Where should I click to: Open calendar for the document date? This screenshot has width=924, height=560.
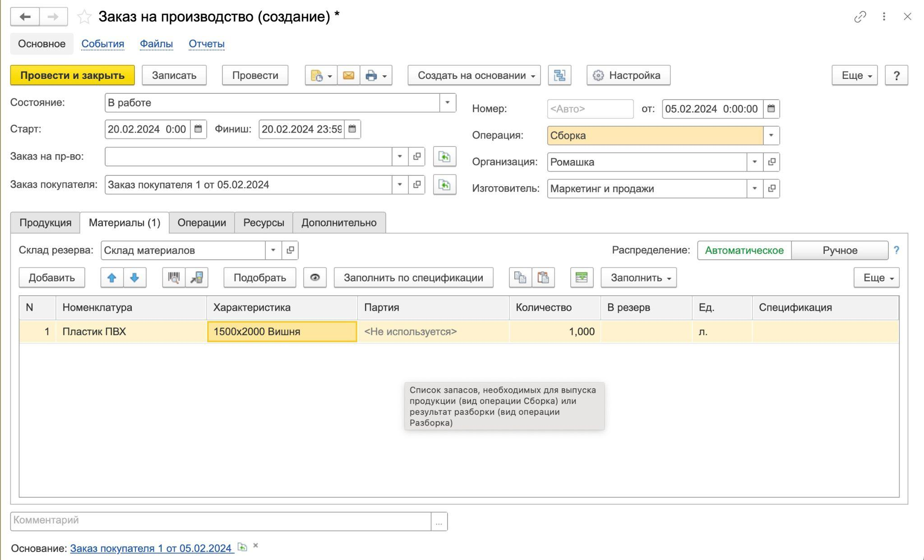click(x=771, y=109)
